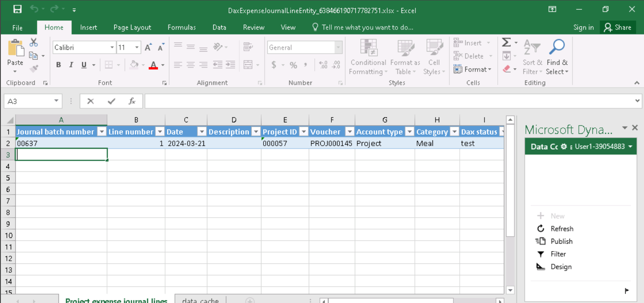Image resolution: width=644 pixels, height=303 pixels.
Task: Open Sort & Filter menu
Action: point(533,58)
